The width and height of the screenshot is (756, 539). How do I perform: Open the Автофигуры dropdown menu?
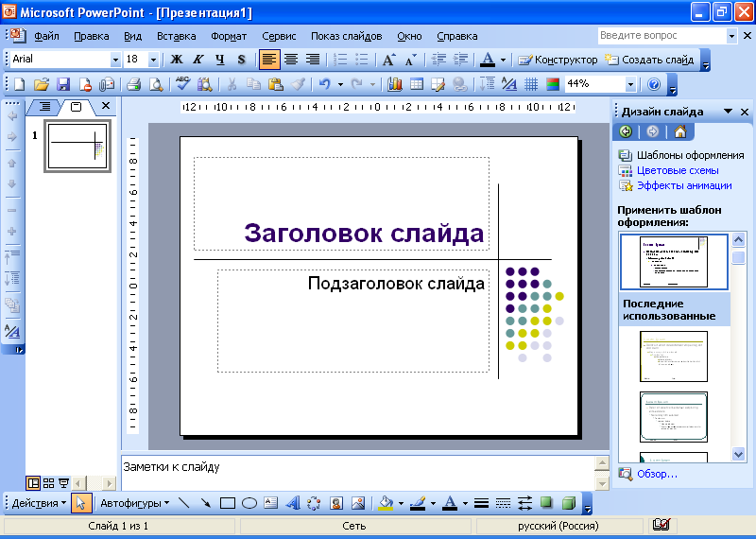pyautogui.click(x=134, y=503)
